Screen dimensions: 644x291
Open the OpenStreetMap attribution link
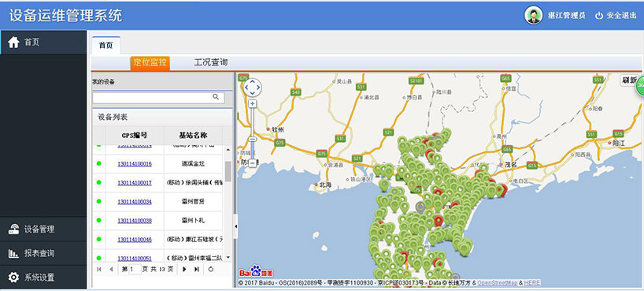pyautogui.click(x=497, y=283)
